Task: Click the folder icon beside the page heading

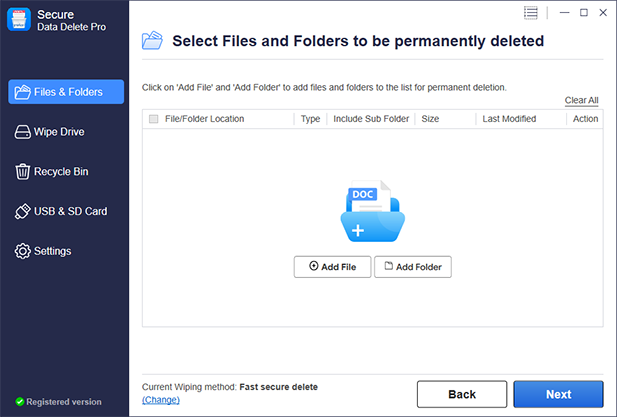Action: (x=152, y=41)
